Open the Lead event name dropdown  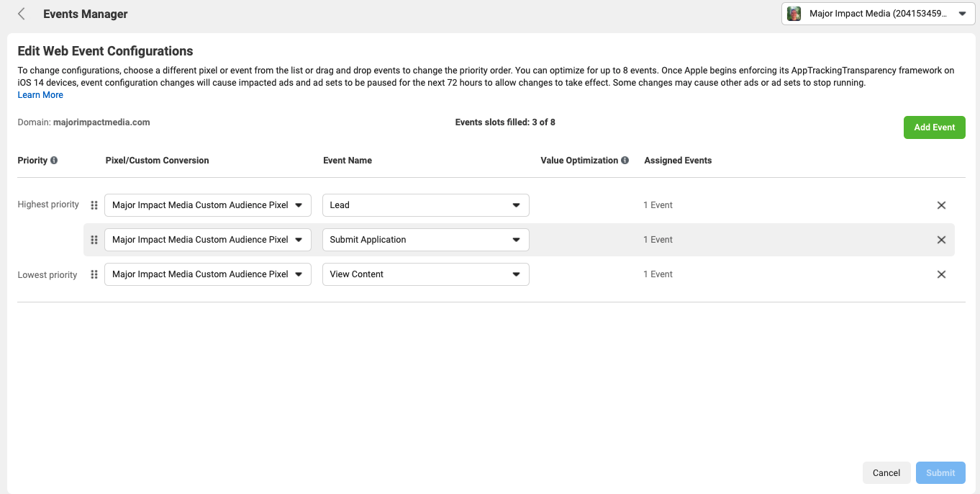(426, 205)
